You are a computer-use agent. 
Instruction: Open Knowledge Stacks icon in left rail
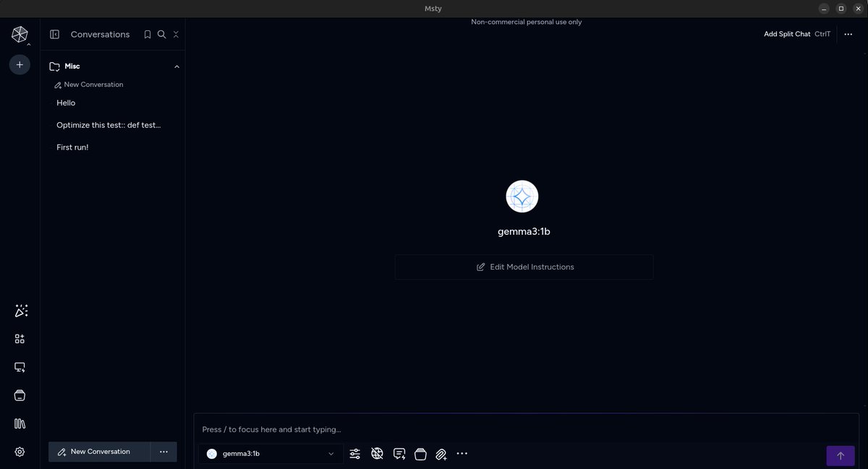[x=20, y=395]
